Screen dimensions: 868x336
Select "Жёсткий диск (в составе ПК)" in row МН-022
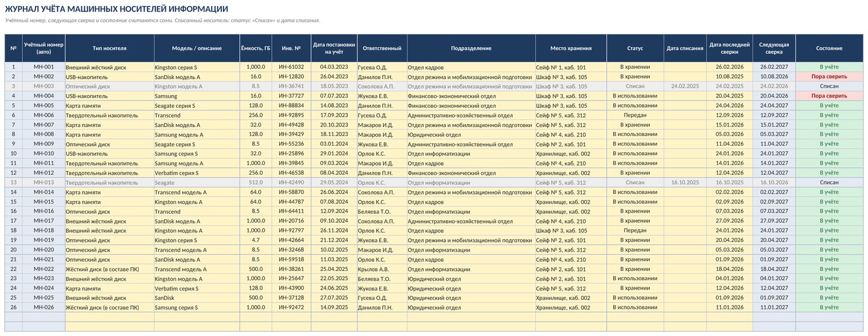pos(110,269)
